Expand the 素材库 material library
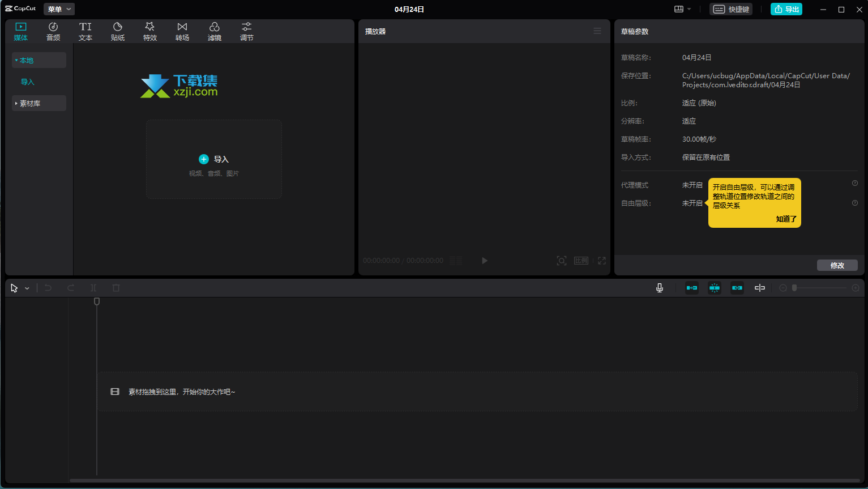Screen dimensions: 868x489 [x=39, y=103]
